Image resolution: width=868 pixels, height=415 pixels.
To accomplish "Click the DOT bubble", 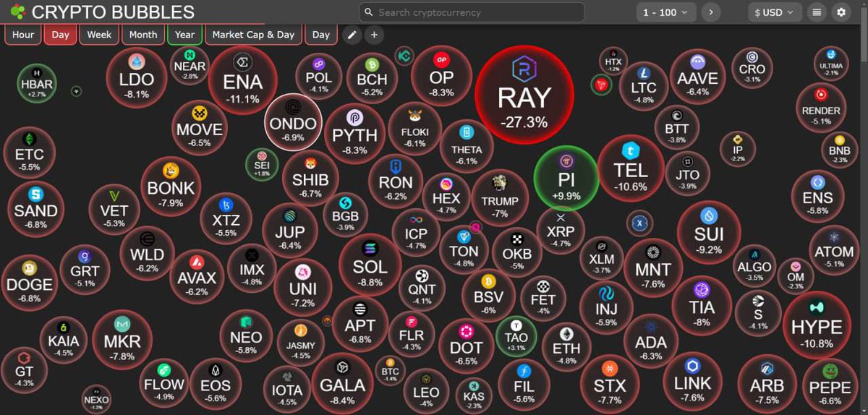I will 467,344.
